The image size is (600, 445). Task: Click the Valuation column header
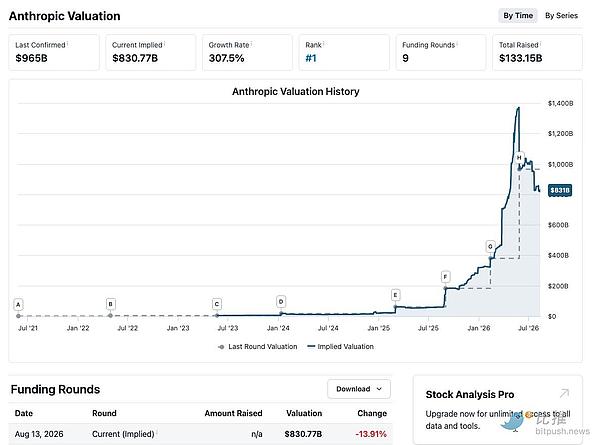pyautogui.click(x=304, y=413)
